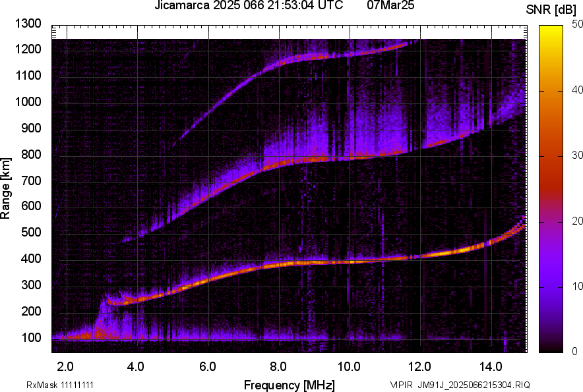Click the y-axis tick label '700'

pos(31,181)
